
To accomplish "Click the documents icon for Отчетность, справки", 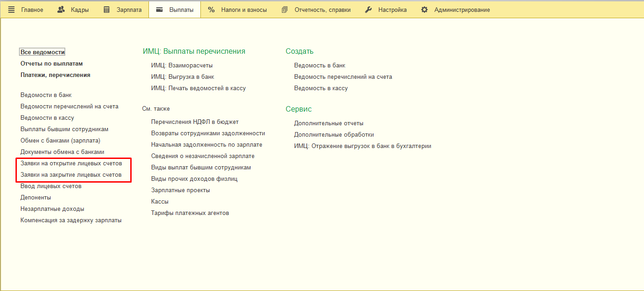I will pyautogui.click(x=285, y=10).
